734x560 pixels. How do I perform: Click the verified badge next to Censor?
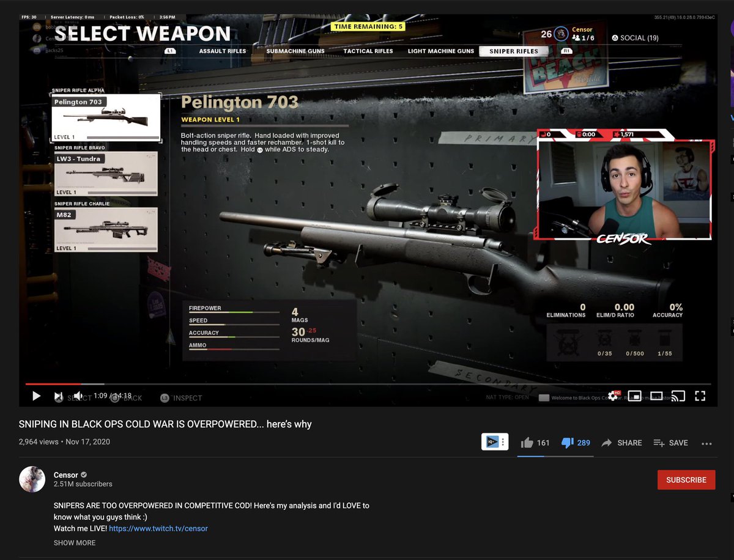point(84,475)
